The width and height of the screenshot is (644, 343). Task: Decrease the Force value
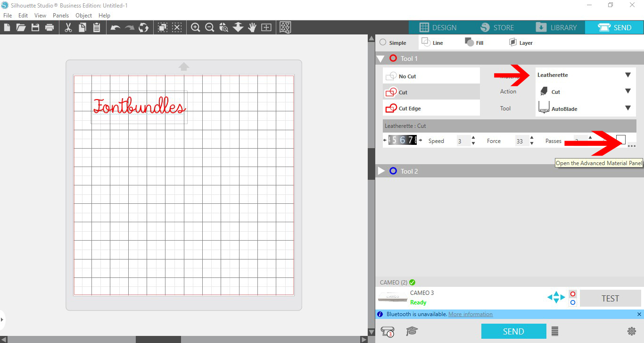tap(532, 144)
